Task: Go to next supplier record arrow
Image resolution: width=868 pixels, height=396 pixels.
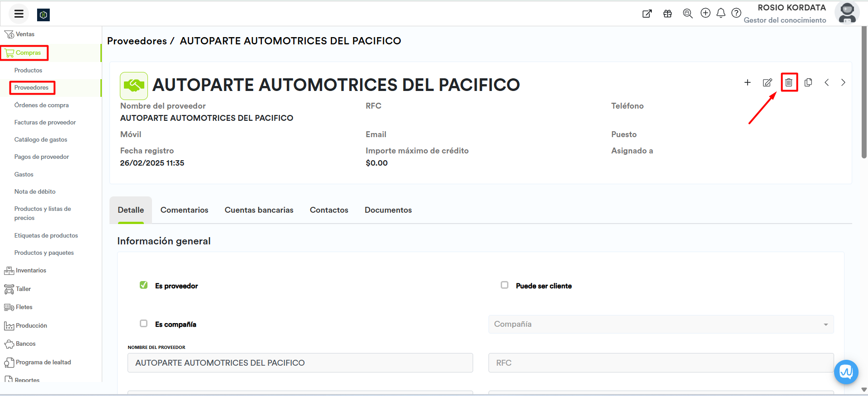Action: (843, 82)
